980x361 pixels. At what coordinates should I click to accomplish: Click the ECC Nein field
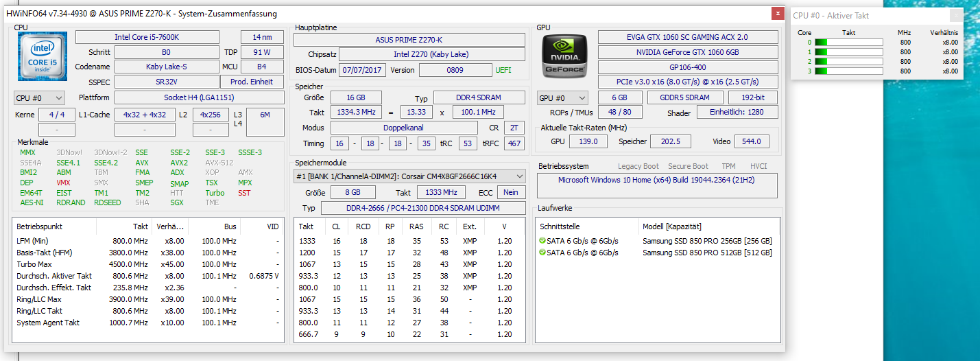tap(511, 192)
